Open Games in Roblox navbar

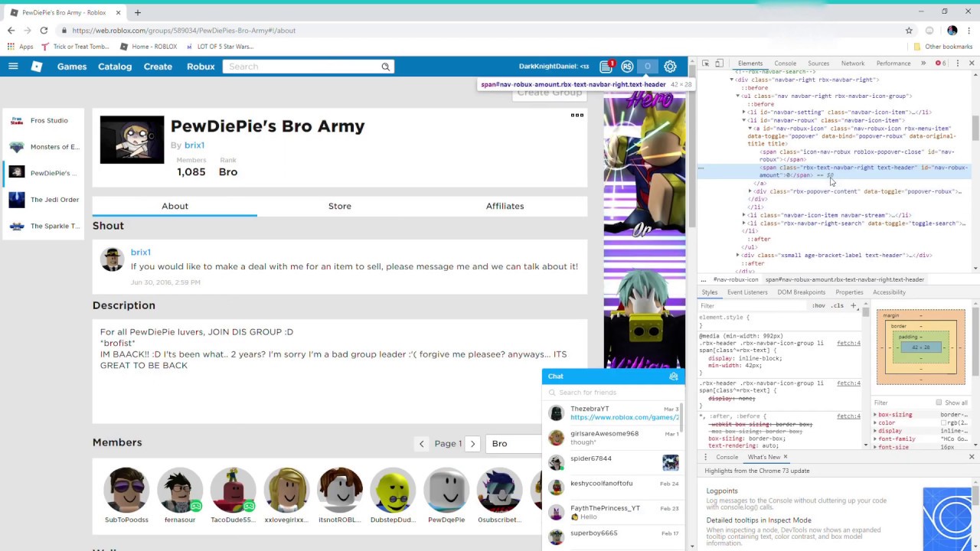pyautogui.click(x=72, y=67)
